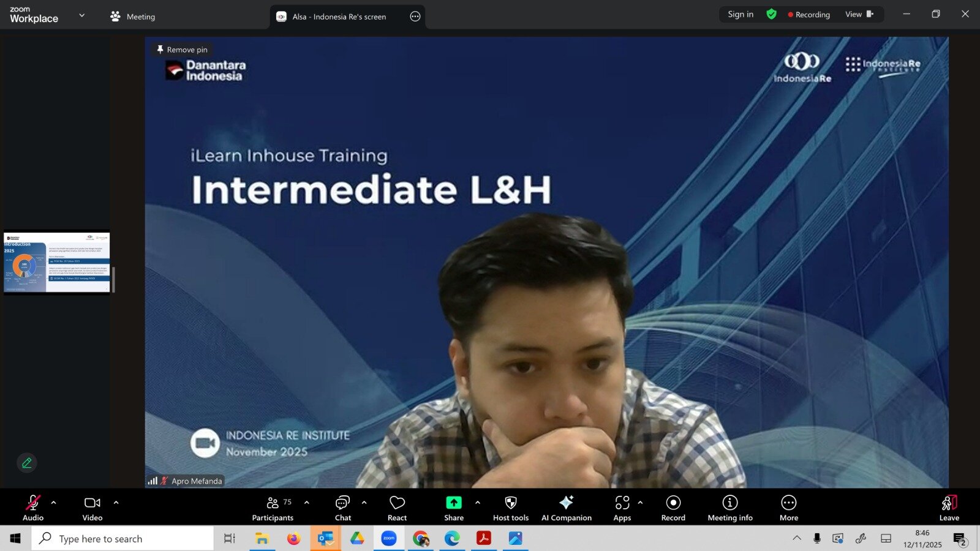Click the Sign in button
The image size is (980, 551).
coord(740,14)
